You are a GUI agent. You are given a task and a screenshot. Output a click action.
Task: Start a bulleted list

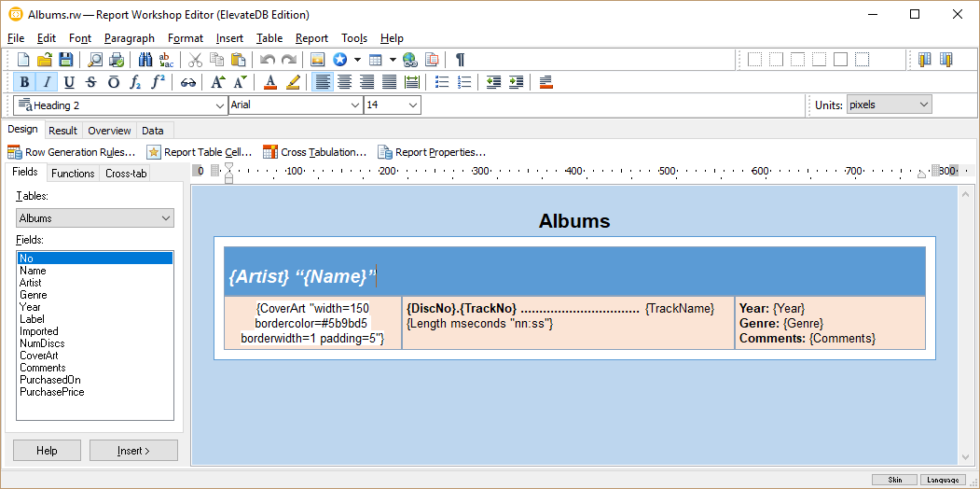[442, 82]
